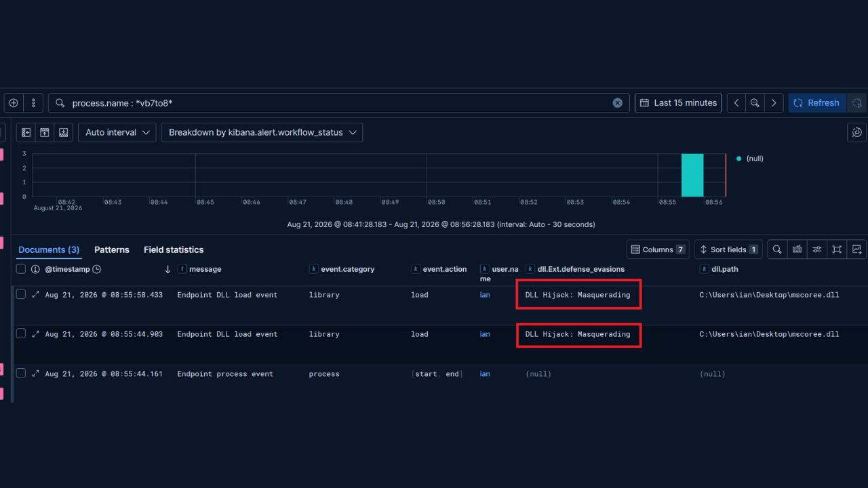Click the clock icon beside @timestamp
Viewport: 868px width, 488px height.
[96, 269]
